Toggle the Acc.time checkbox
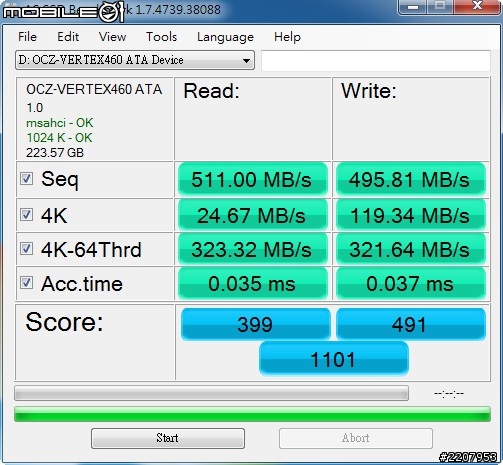This screenshot has height=465, width=503. 26,283
